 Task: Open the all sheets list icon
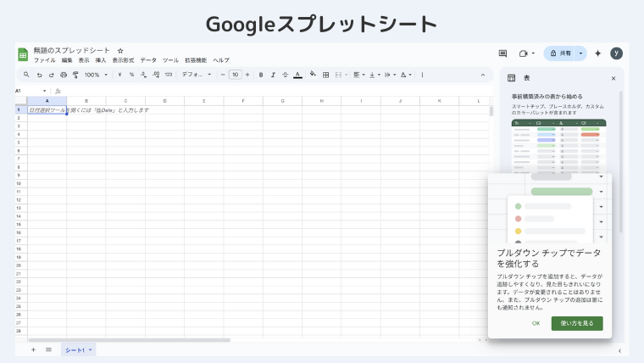tap(48, 349)
